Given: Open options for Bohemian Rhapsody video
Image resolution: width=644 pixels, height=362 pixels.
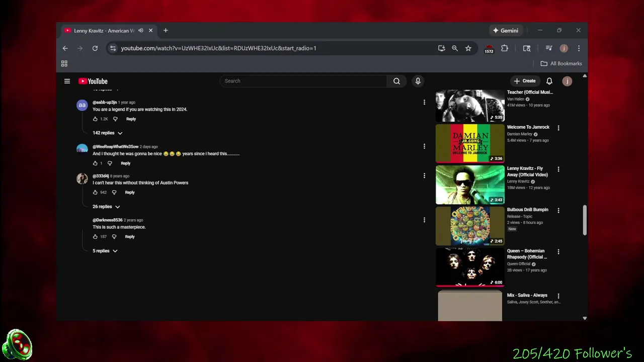Looking at the screenshot, I should click(558, 251).
